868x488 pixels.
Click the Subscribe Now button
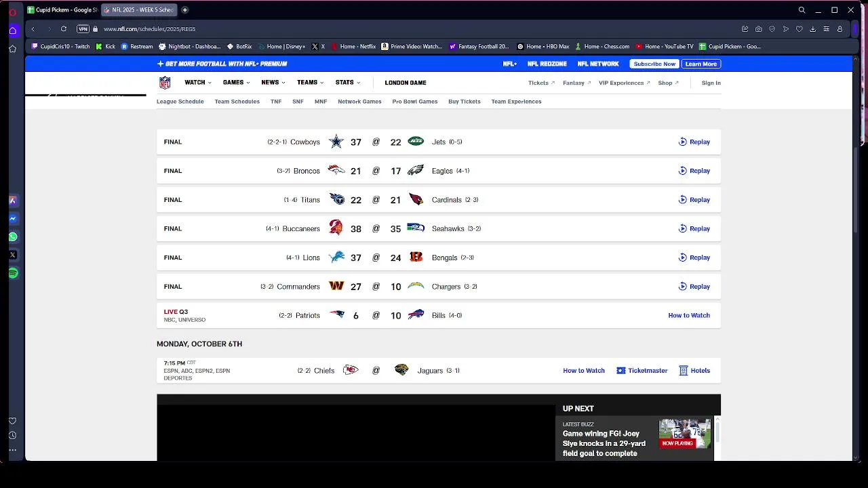pyautogui.click(x=654, y=64)
